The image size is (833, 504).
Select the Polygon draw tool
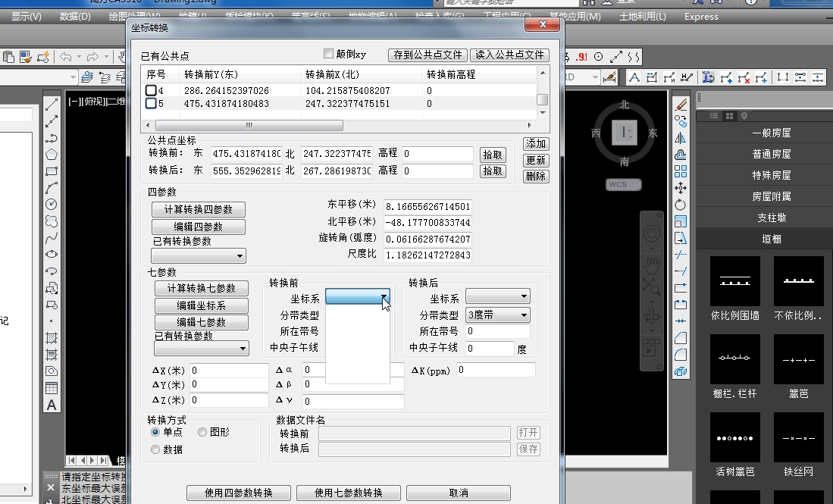52,155
